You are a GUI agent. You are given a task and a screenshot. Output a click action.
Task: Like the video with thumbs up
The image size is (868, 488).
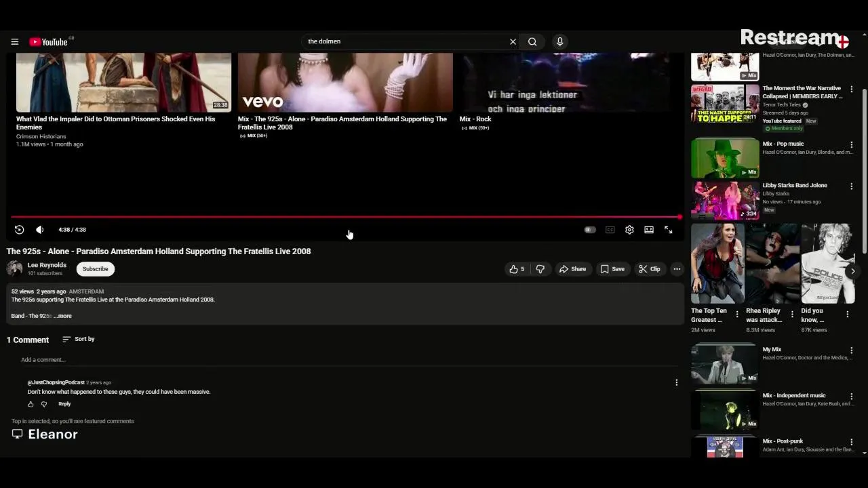517,269
